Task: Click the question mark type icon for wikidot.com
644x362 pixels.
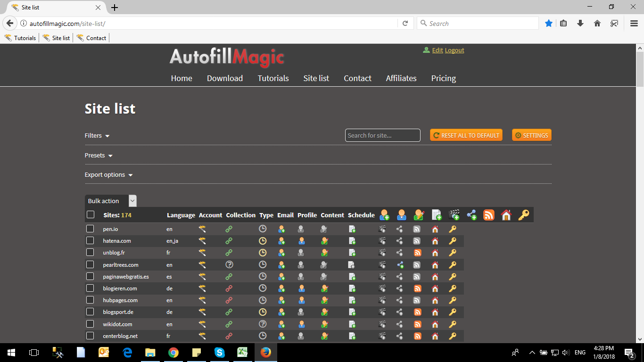Action: [x=263, y=324]
